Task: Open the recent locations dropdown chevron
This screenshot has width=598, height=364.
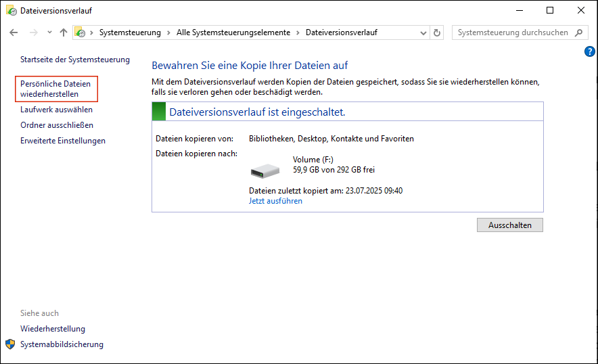Action: tap(49, 32)
